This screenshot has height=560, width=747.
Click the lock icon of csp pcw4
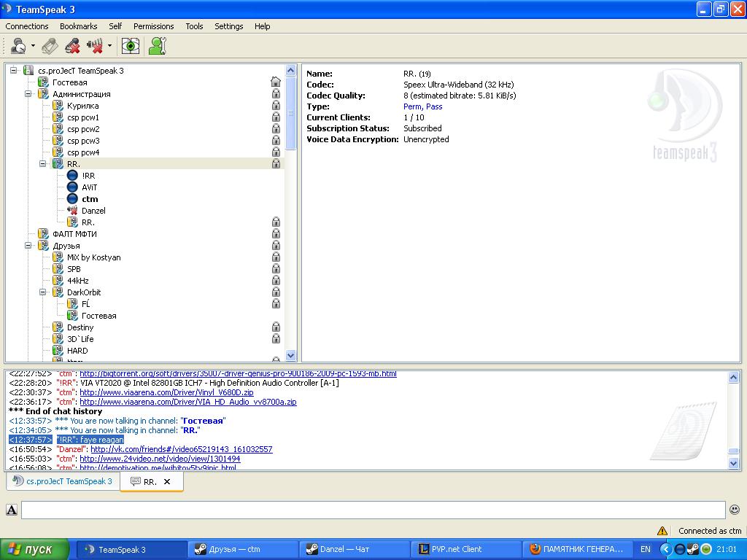point(276,152)
